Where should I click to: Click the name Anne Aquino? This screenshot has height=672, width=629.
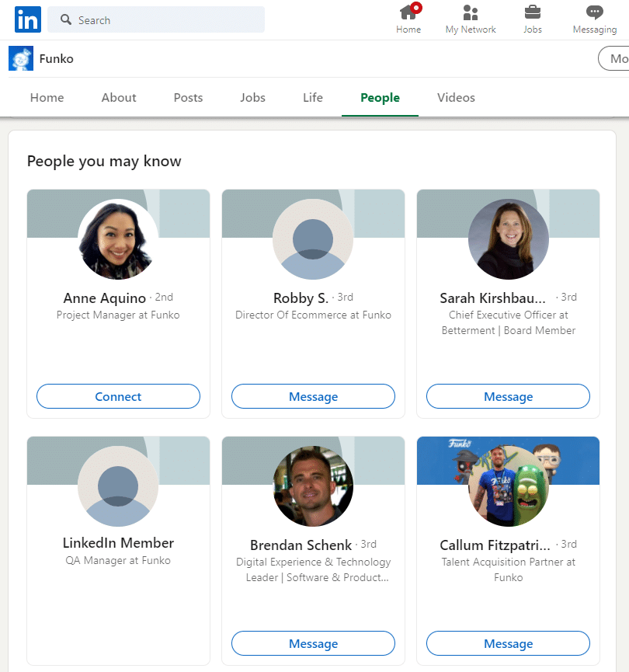pos(105,298)
